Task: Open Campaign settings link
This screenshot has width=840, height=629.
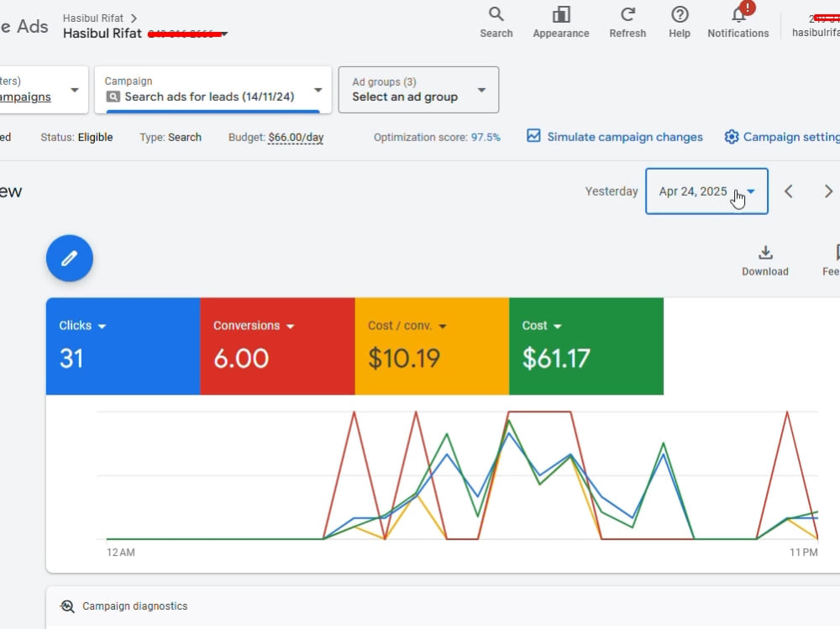Action: point(791,137)
